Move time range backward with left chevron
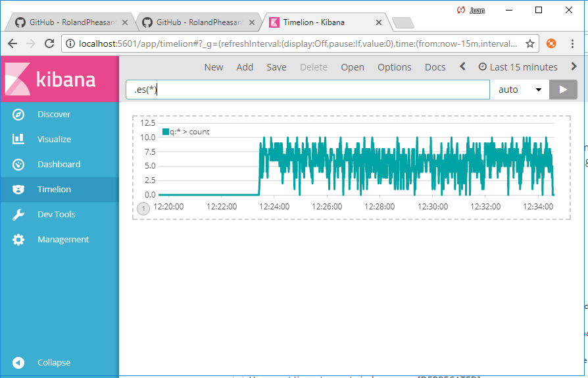Viewport: 588px width, 378px height. pos(462,67)
